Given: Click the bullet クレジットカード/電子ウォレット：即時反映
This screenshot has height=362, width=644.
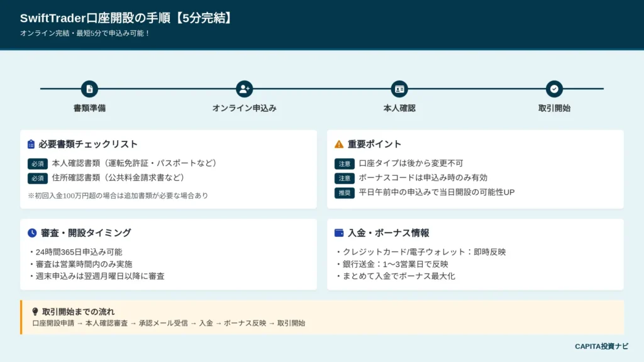Looking at the screenshot, I should pyautogui.click(x=420, y=252).
